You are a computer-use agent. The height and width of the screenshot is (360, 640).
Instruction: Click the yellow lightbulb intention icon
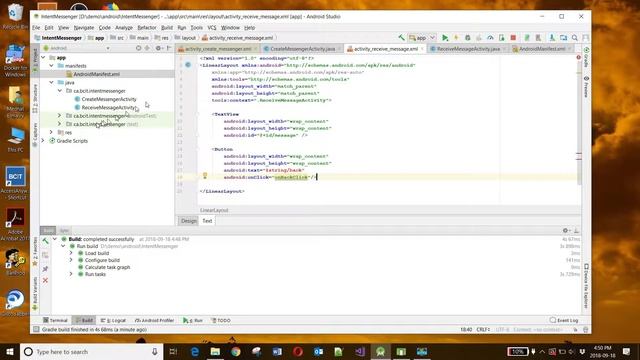coord(205,176)
